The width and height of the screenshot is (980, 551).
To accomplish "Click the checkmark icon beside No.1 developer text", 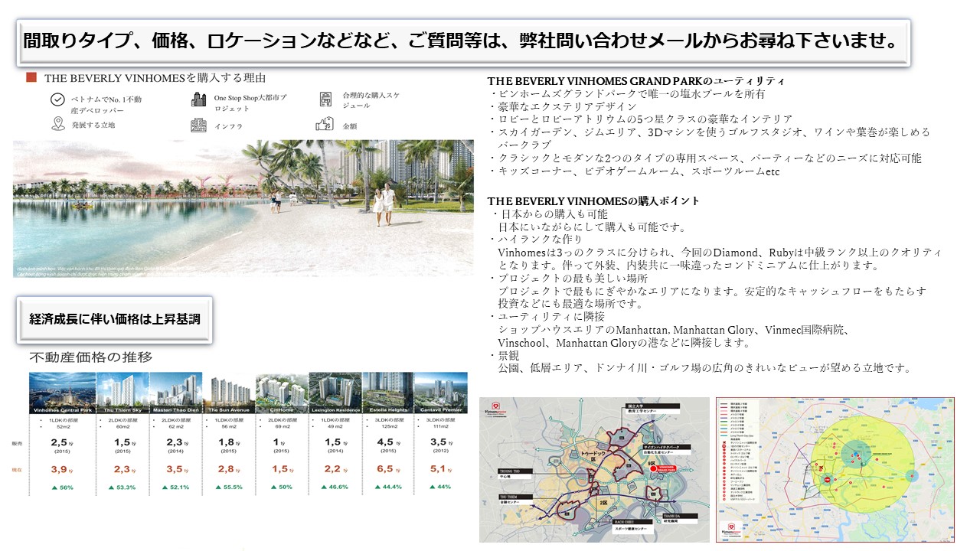I will pos(57,100).
